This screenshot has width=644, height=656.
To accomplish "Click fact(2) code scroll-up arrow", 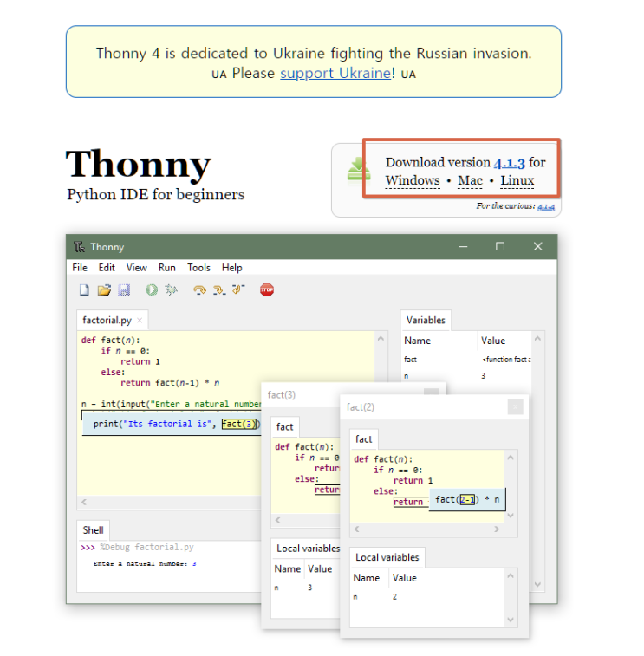I will click(511, 458).
